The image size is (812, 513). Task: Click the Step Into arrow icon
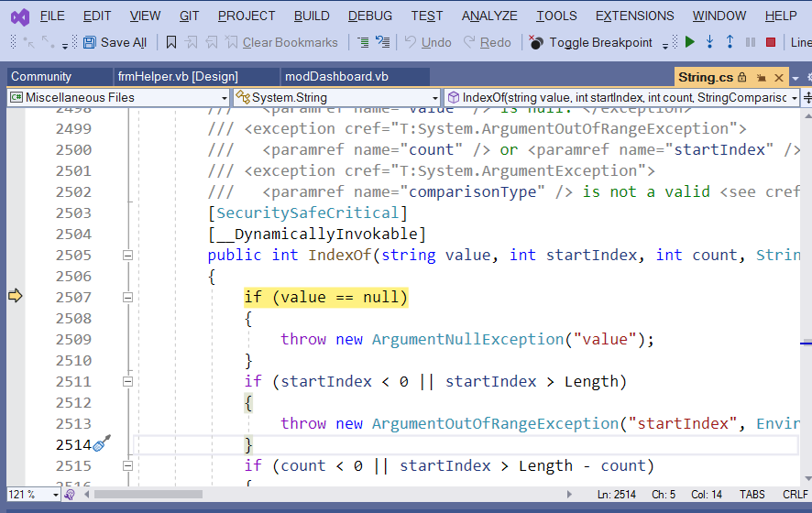pyautogui.click(x=710, y=42)
